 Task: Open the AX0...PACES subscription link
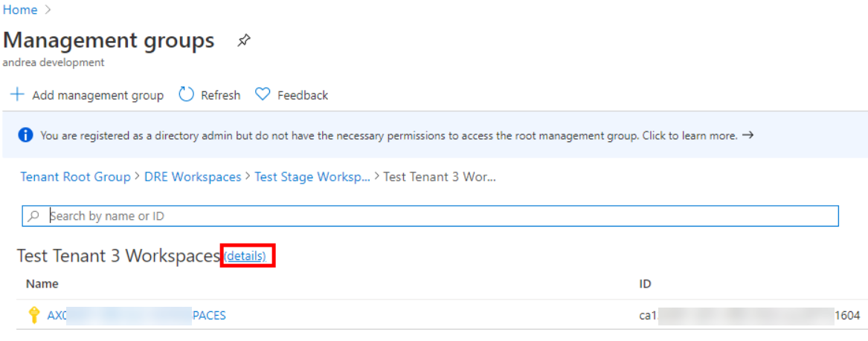coord(136,316)
